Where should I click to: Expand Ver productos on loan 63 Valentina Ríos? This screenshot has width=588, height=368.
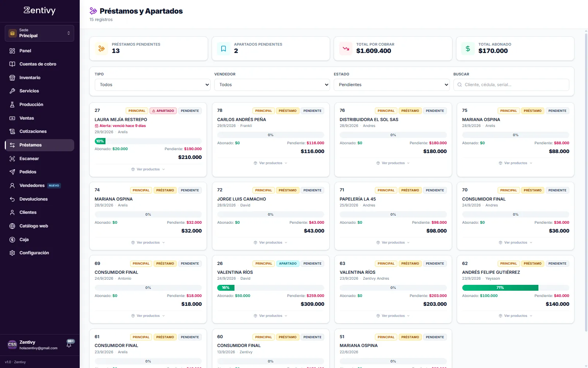[393, 316]
